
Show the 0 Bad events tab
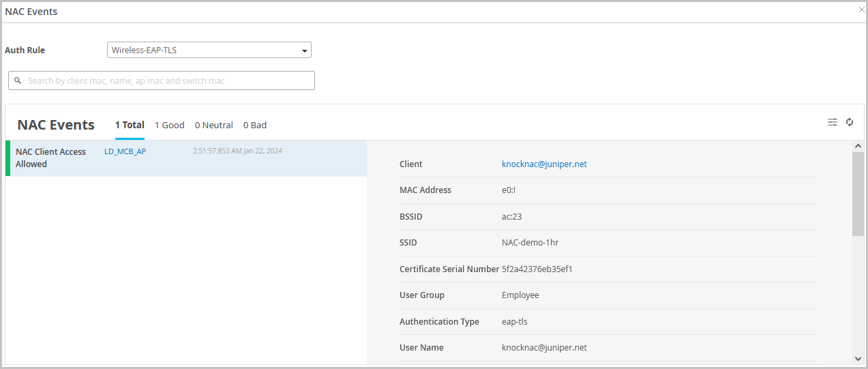click(254, 125)
